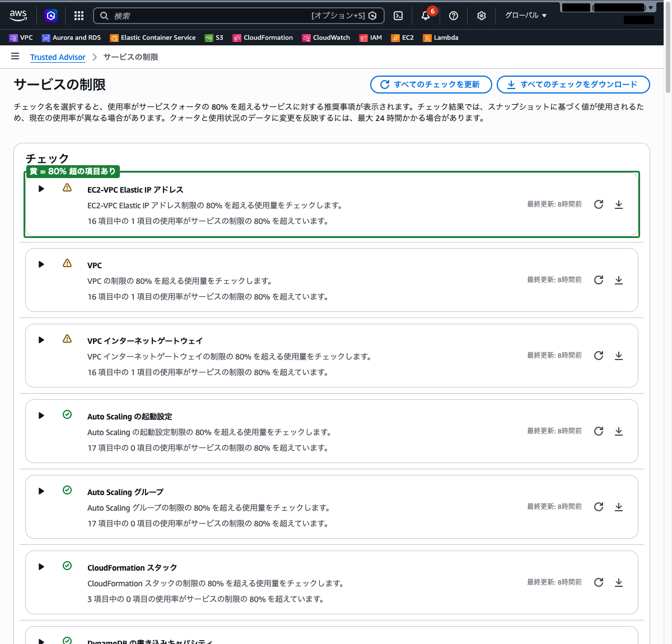Click warning icon on the VPC row
Screen dimensions: 672x644
(67, 263)
